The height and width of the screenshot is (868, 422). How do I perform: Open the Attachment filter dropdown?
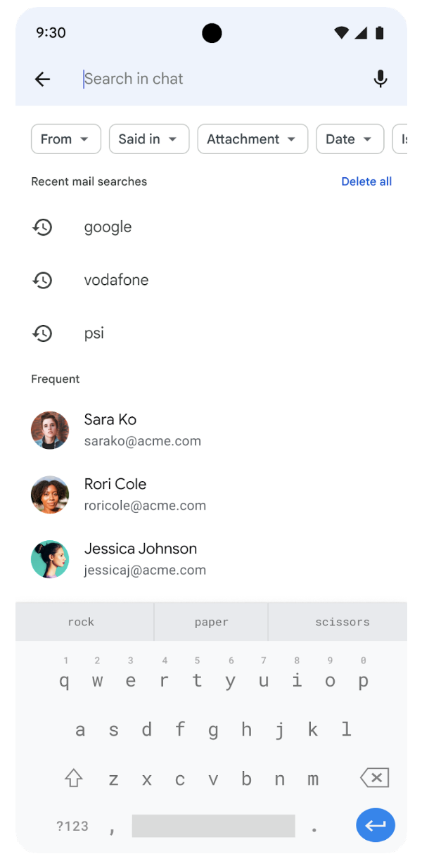[x=252, y=139]
